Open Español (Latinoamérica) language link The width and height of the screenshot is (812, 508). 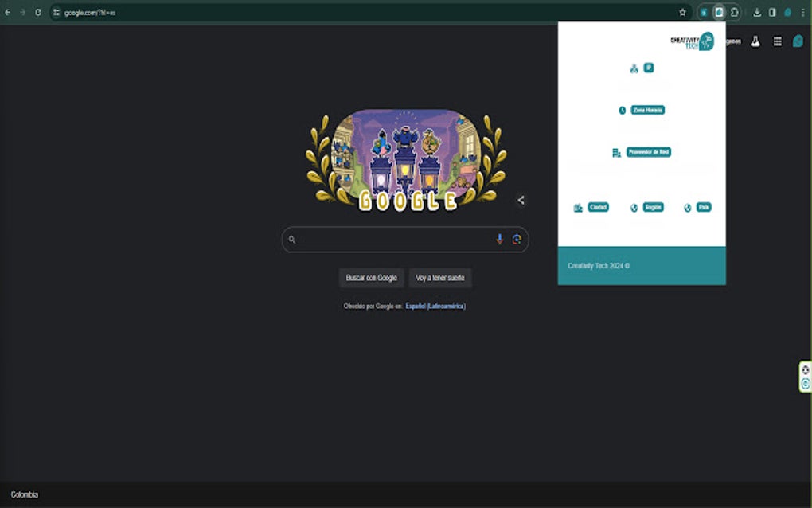pyautogui.click(x=435, y=304)
